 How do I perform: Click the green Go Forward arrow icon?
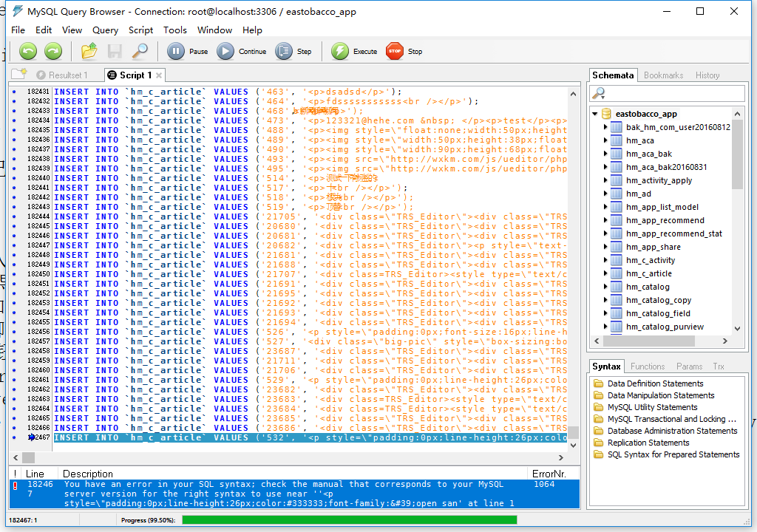coord(52,51)
